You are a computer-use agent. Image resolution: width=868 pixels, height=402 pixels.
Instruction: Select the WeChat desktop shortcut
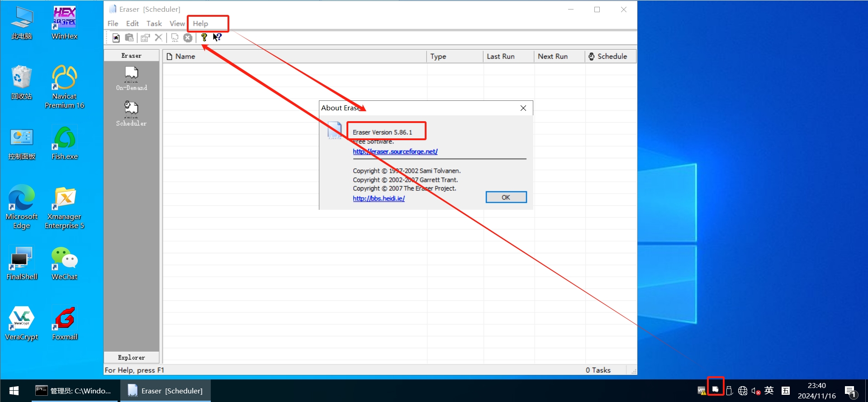(65, 264)
